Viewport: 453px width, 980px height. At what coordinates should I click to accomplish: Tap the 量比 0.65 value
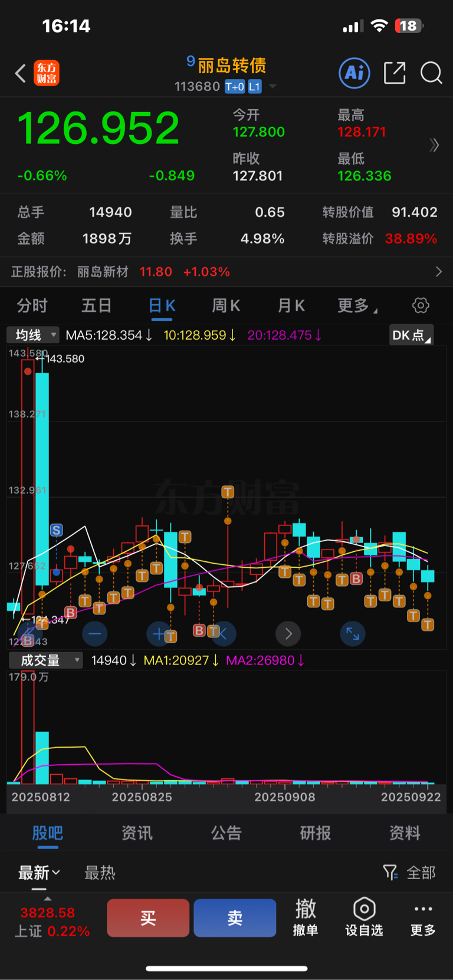coord(270,212)
